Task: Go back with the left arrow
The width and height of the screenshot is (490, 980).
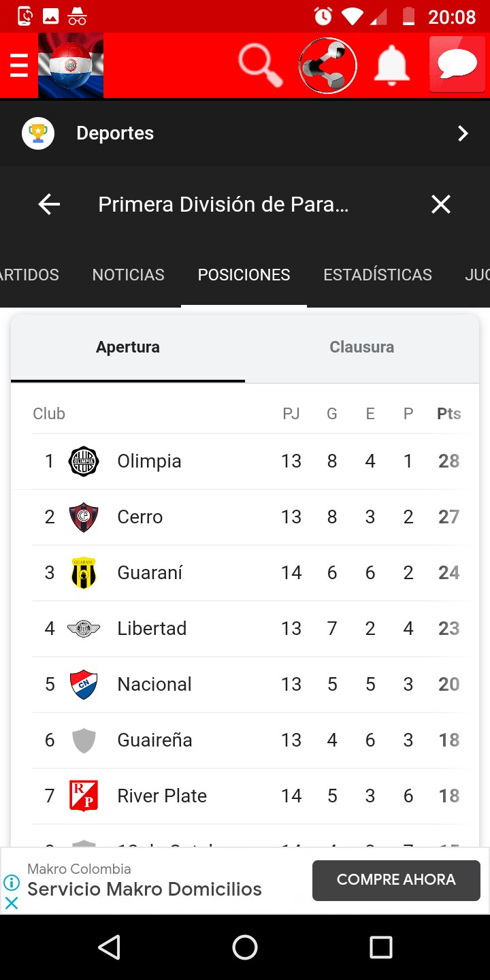Action: point(49,204)
